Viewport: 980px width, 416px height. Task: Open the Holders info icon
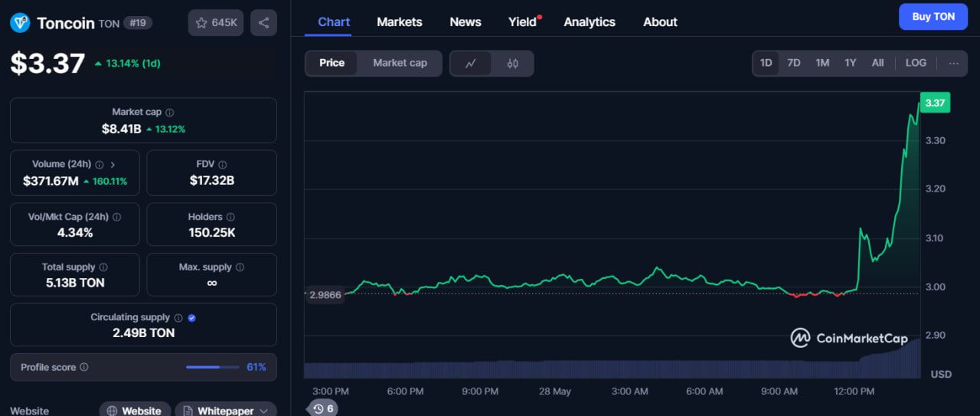[230, 217]
